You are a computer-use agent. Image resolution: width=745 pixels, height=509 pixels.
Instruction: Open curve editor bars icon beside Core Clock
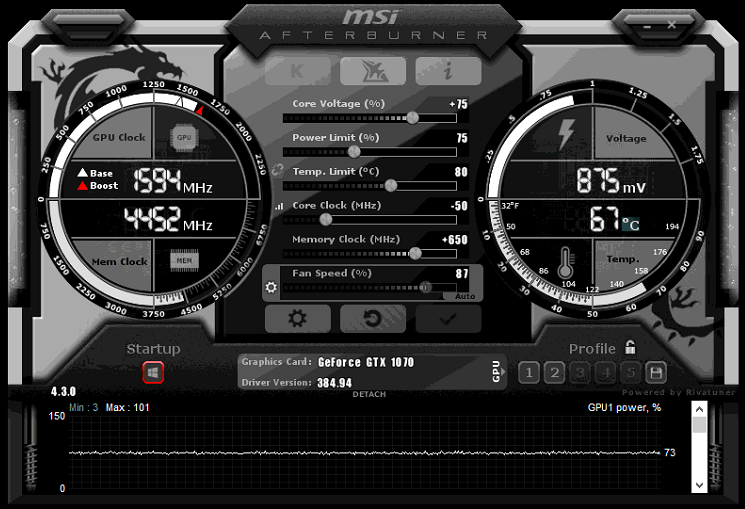[279, 206]
